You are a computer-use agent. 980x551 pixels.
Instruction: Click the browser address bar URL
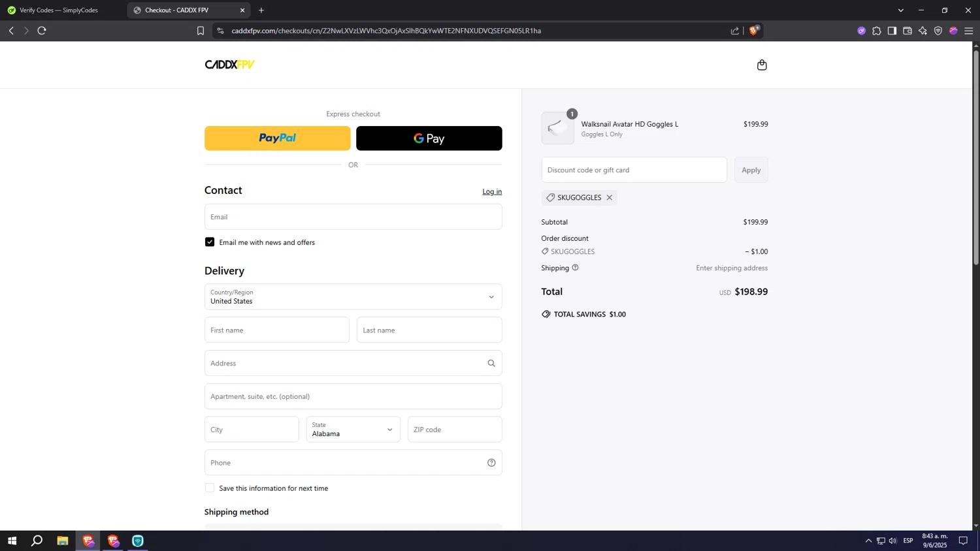pos(386,31)
